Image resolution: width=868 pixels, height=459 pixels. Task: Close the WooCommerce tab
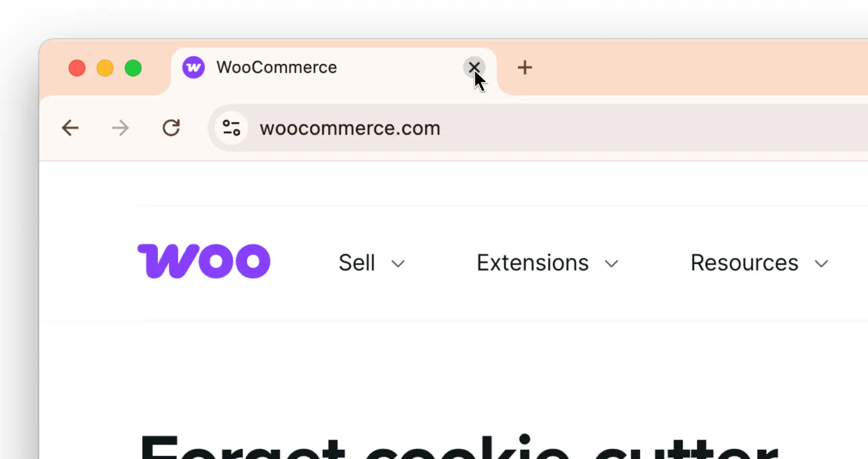click(x=474, y=67)
